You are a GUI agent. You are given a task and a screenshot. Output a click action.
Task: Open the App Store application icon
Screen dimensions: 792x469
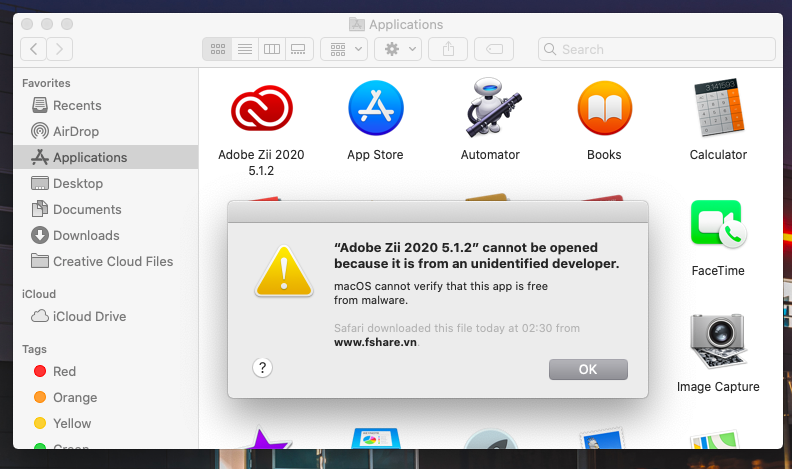[x=376, y=108]
